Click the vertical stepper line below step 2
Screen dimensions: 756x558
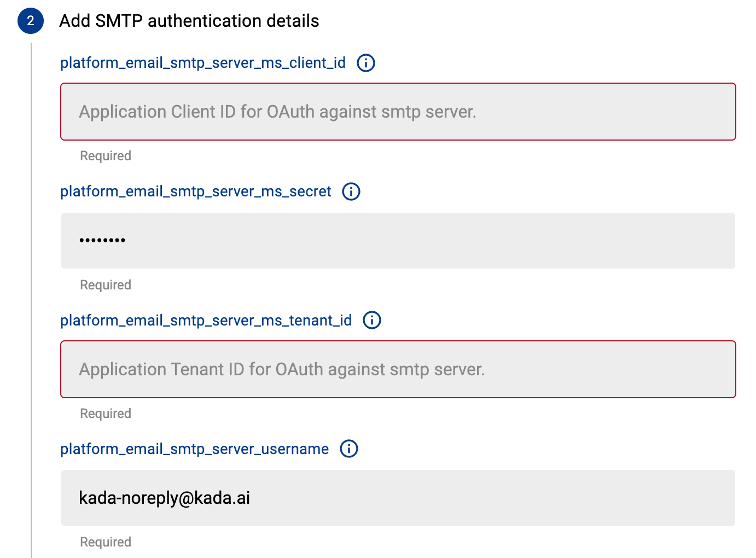click(31, 301)
